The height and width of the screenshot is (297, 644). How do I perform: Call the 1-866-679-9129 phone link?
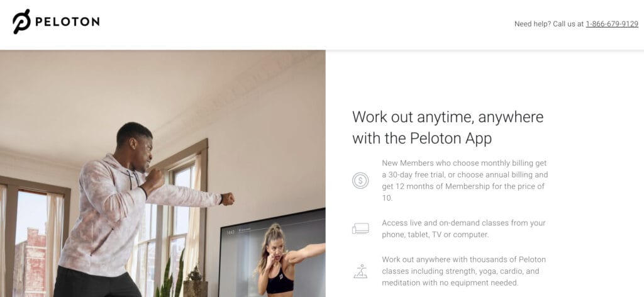[612, 24]
